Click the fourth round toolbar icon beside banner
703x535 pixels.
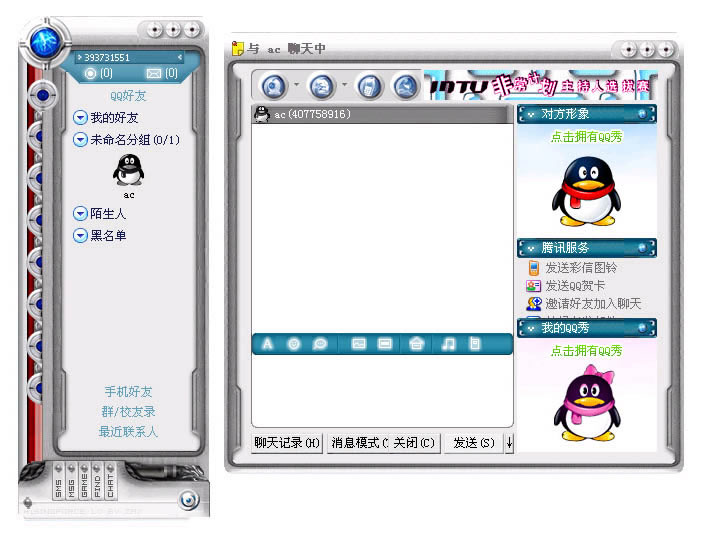[406, 86]
